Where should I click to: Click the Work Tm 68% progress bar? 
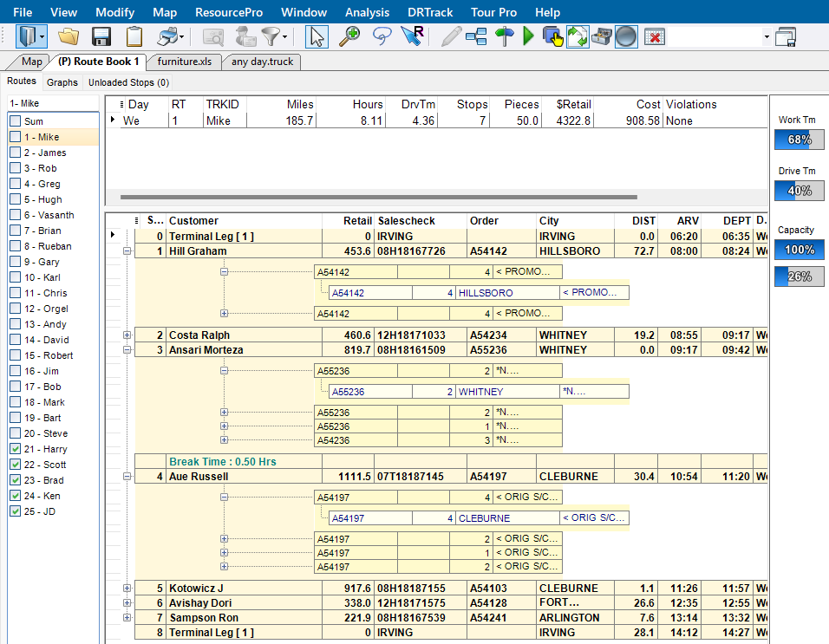(x=799, y=140)
